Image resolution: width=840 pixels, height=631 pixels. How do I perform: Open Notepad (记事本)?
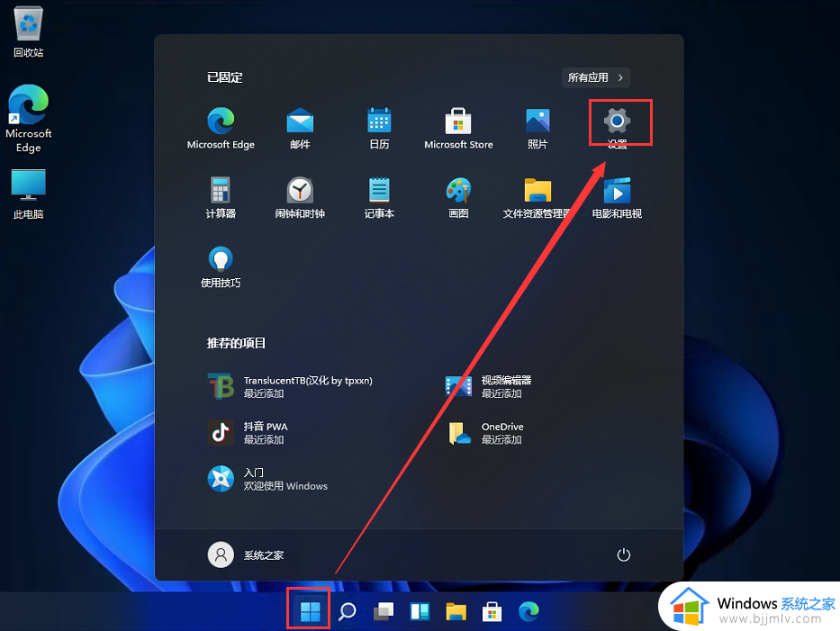tap(379, 197)
